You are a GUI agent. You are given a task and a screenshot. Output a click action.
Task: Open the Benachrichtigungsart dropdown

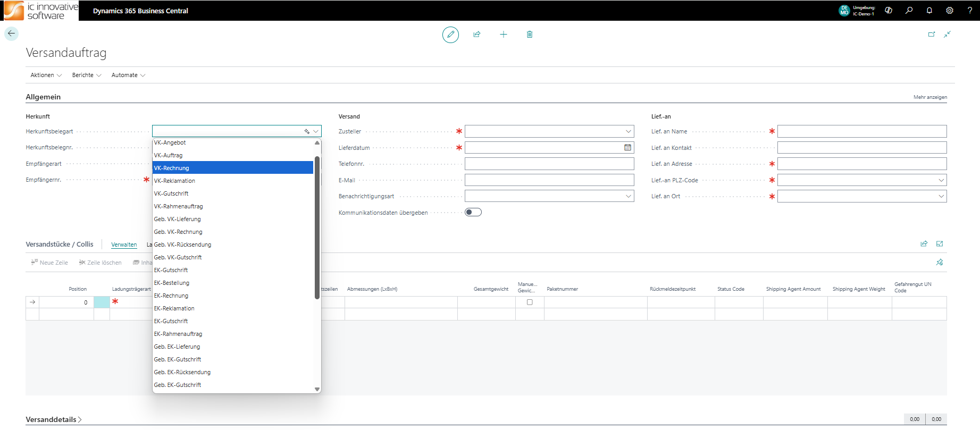pyautogui.click(x=628, y=196)
